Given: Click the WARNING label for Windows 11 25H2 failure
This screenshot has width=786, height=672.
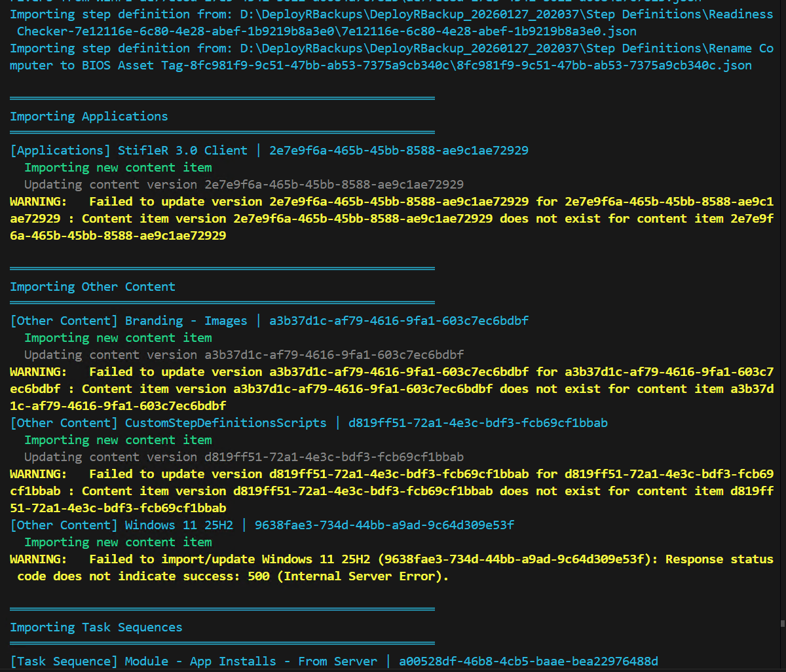Looking at the screenshot, I should 38,559.
